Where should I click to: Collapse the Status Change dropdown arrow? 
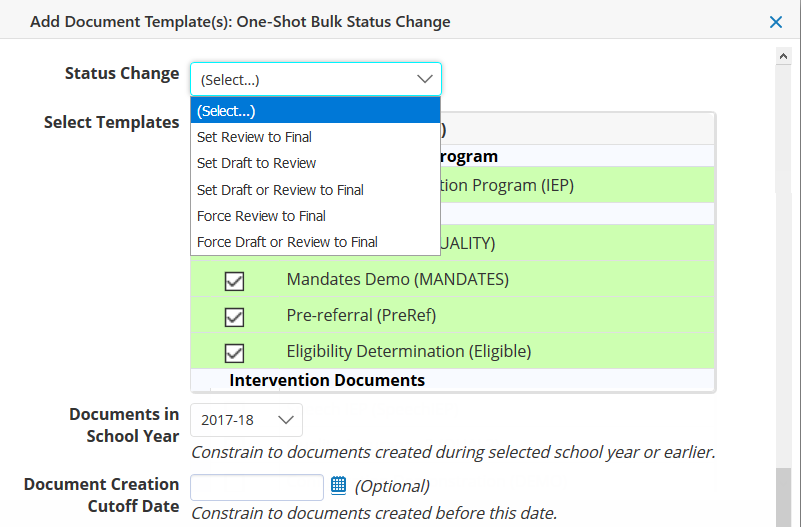tap(425, 79)
